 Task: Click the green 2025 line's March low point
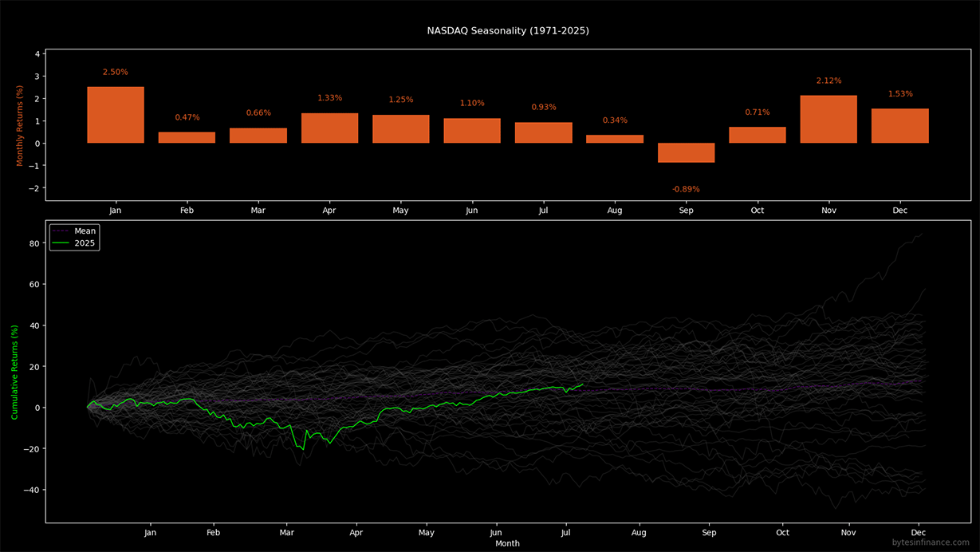click(x=303, y=449)
